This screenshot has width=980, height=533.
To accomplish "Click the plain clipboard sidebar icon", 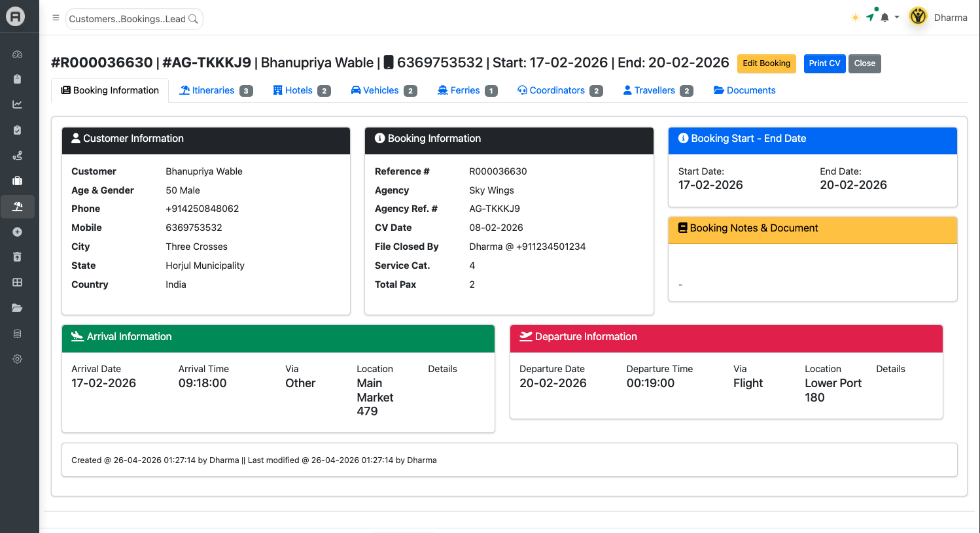I will (18, 79).
